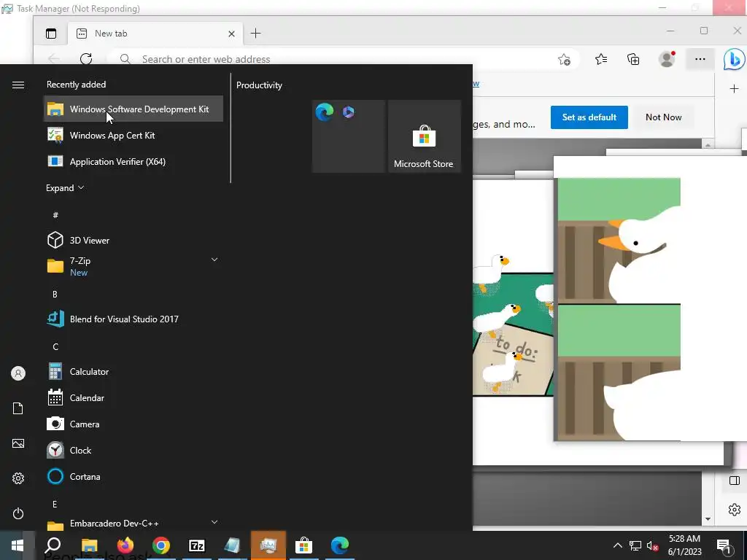The image size is (747, 560).
Task: Launch Windows App Cert Kit
Action: 133,135
